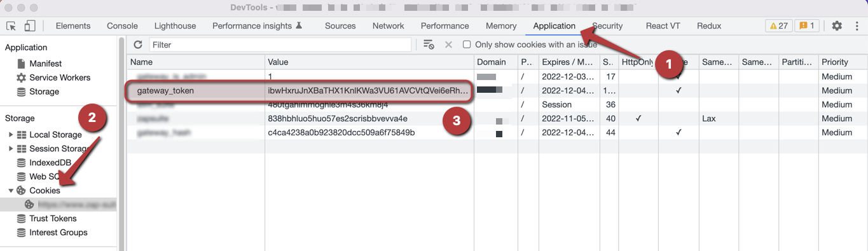Open Service Workers section
This screenshot has height=251, width=868.
click(59, 78)
